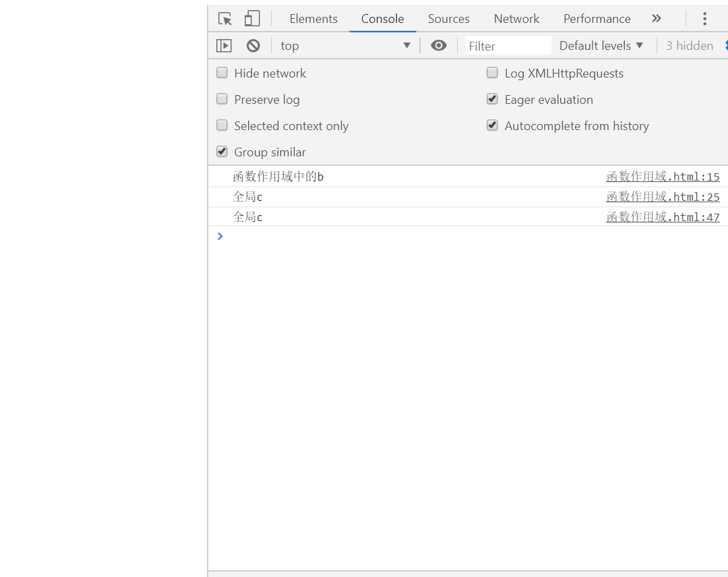The image size is (728, 577).
Task: Open the DevTools three-dot menu
Action: pos(704,19)
